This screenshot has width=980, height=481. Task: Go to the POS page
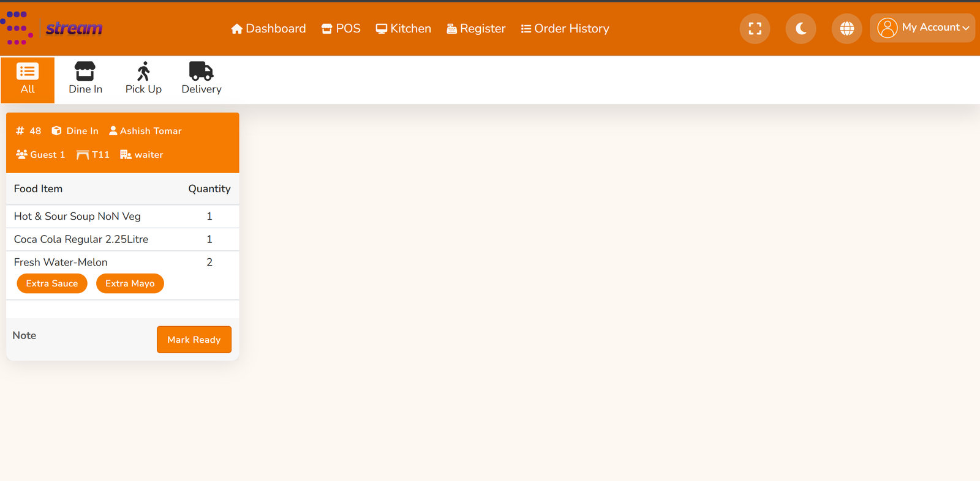tap(341, 29)
